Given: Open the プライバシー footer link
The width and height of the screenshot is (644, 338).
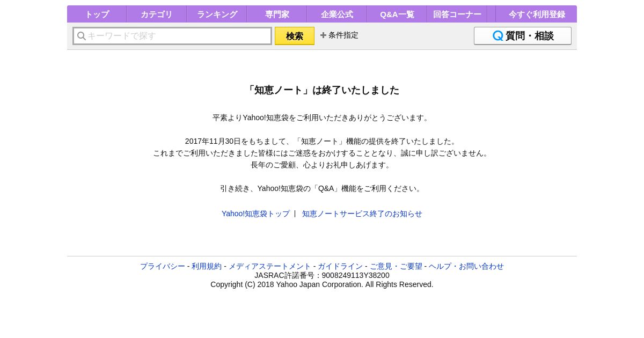Looking at the screenshot, I should (x=163, y=266).
